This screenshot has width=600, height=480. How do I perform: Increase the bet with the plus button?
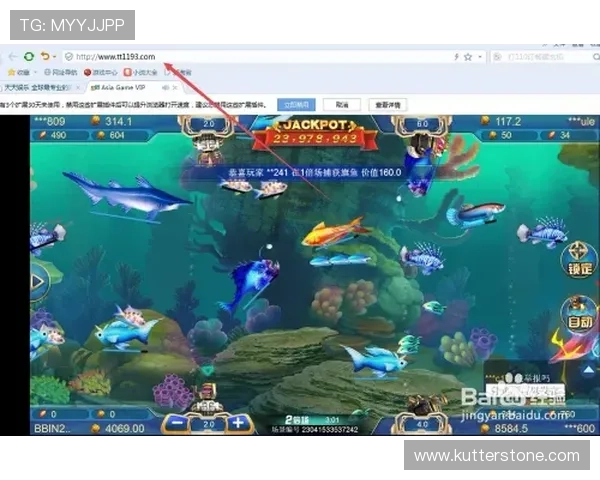(x=239, y=423)
